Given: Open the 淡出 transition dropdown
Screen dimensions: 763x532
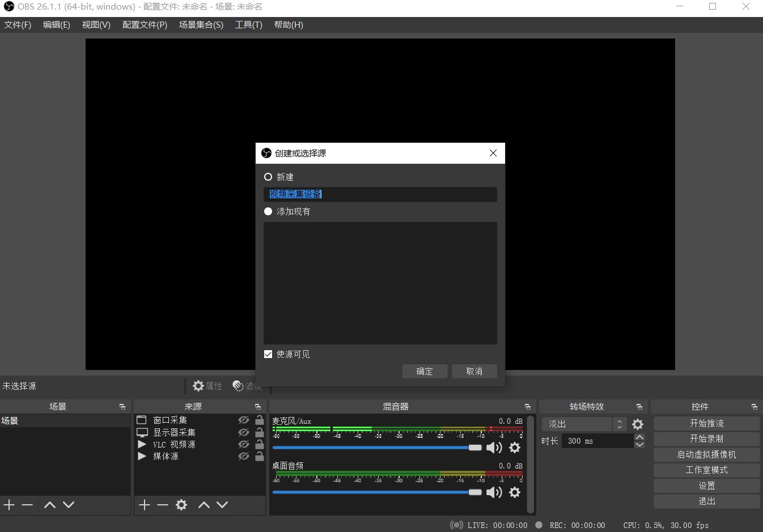Looking at the screenshot, I should [x=583, y=424].
